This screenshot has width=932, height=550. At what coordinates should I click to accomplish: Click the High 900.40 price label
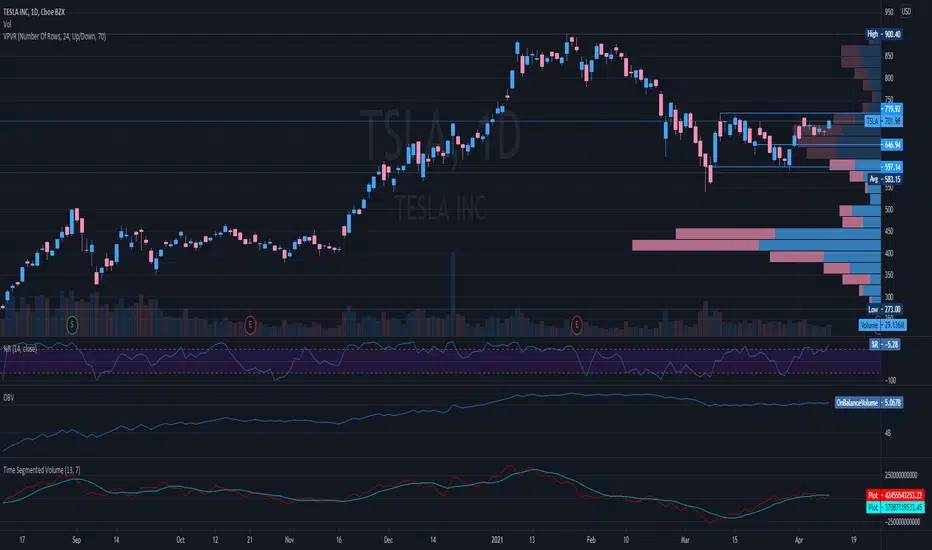click(884, 34)
